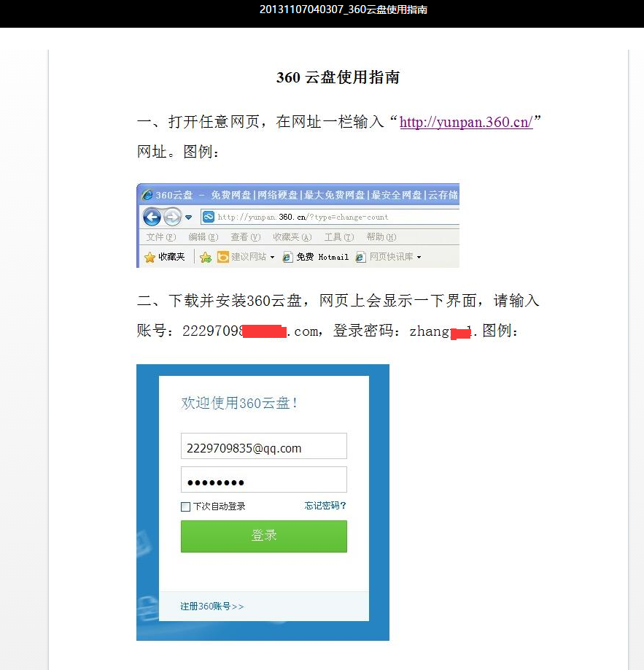Click the add-to-favorites star icon
Screen dimensions: 644x670
(206, 257)
